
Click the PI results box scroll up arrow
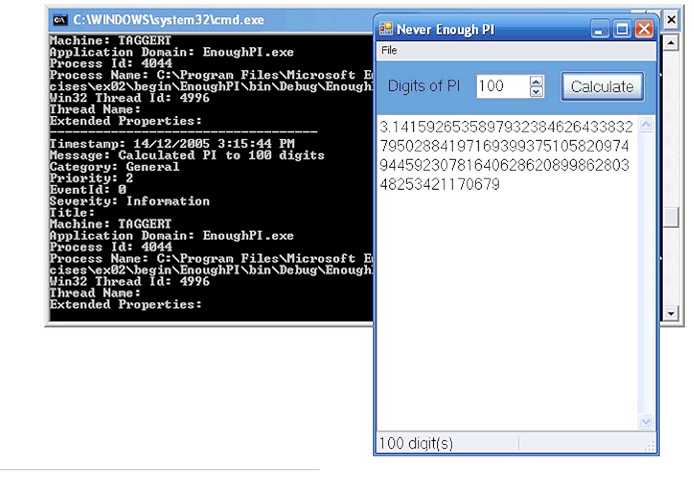tap(646, 124)
